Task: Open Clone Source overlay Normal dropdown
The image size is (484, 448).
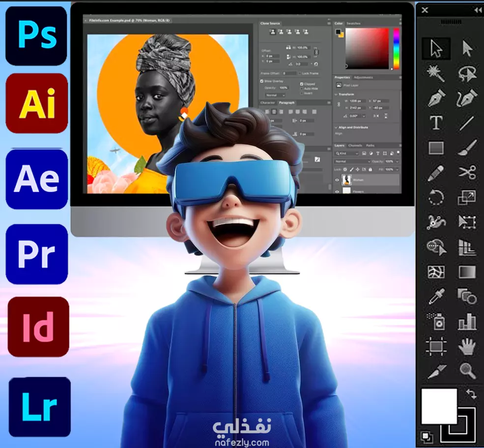Action: click(275, 95)
